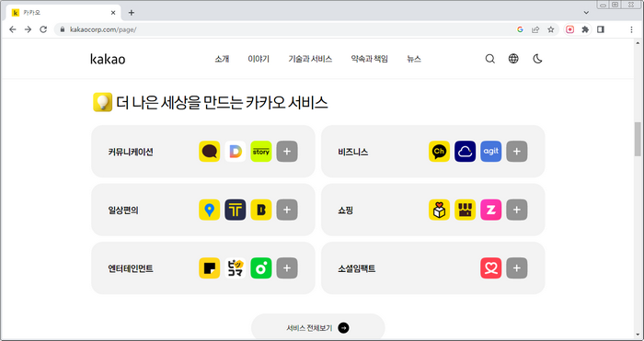The height and width of the screenshot is (341, 644).
Task: Select the 소셜임팩트 category label
Action: click(357, 268)
